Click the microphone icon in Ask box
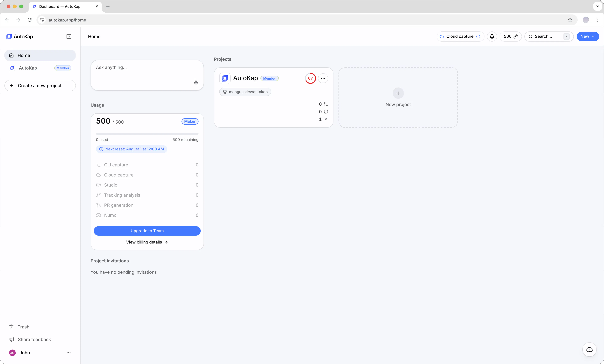604x364 pixels. 196,83
